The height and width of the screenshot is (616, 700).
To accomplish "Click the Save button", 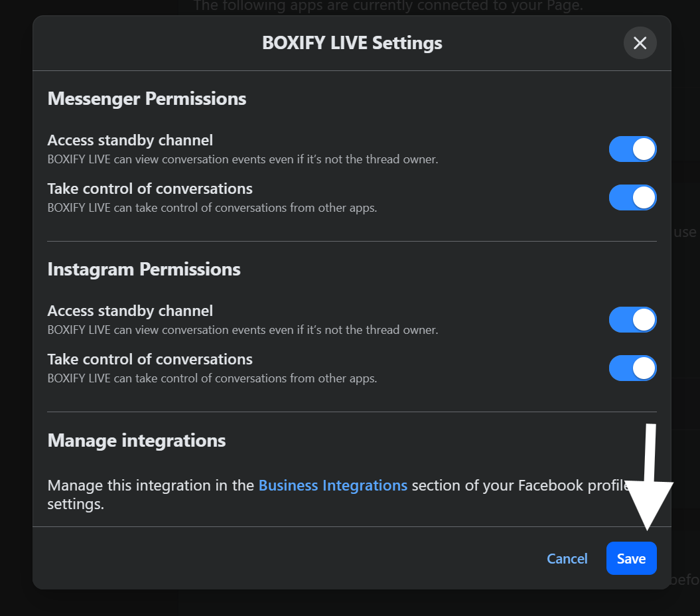I will pyautogui.click(x=631, y=558).
